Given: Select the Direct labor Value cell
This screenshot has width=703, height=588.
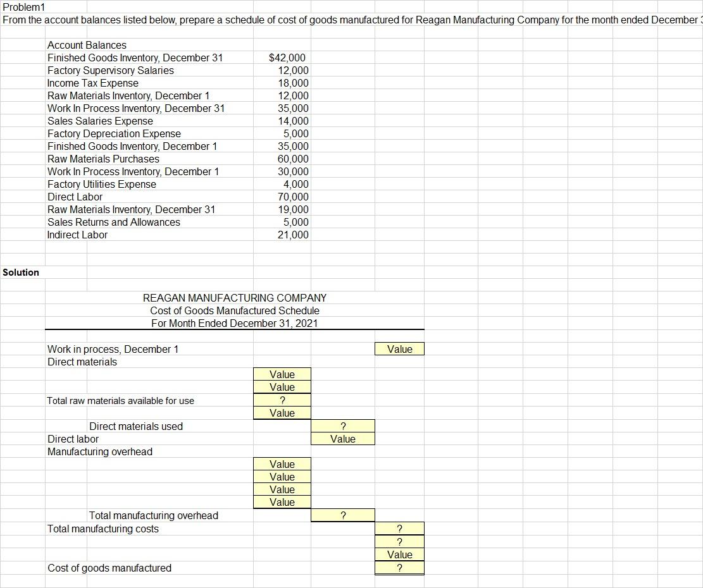Looking at the screenshot, I should pos(342,438).
